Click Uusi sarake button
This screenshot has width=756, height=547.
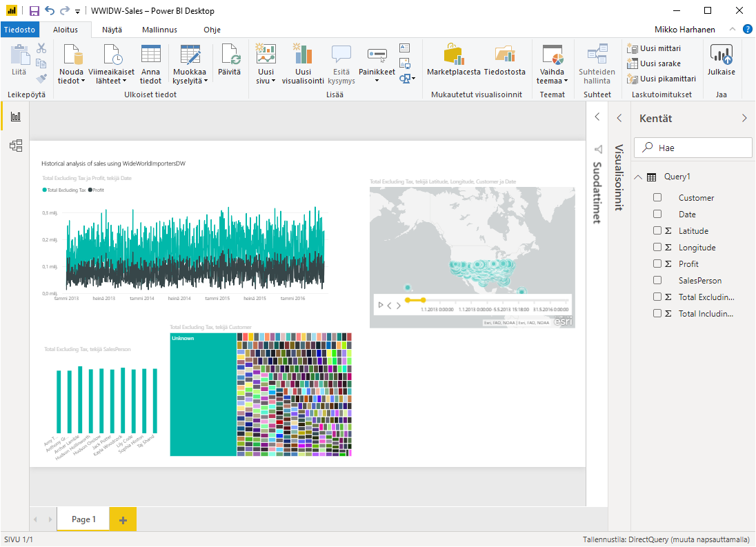(x=655, y=63)
